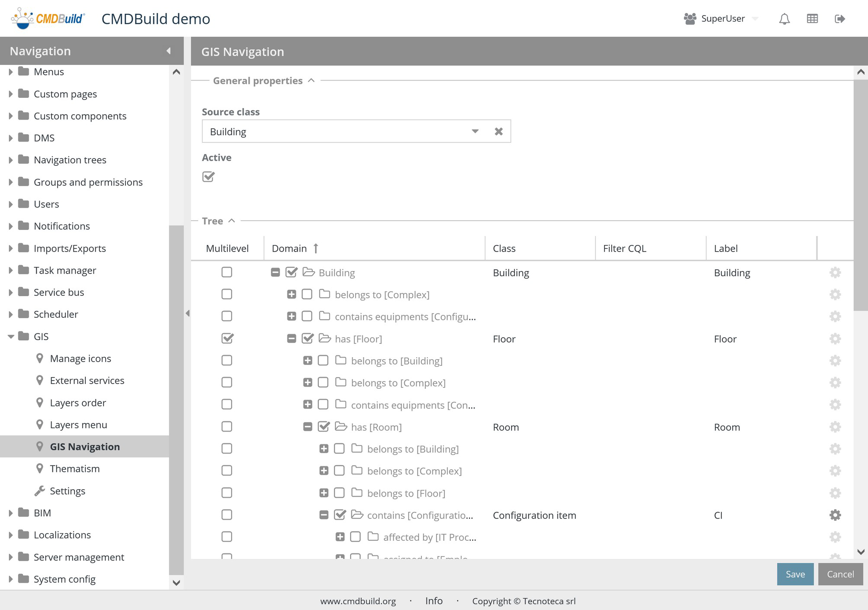868x610 pixels.
Task: Click the grid table icon in header
Action: [x=812, y=19]
